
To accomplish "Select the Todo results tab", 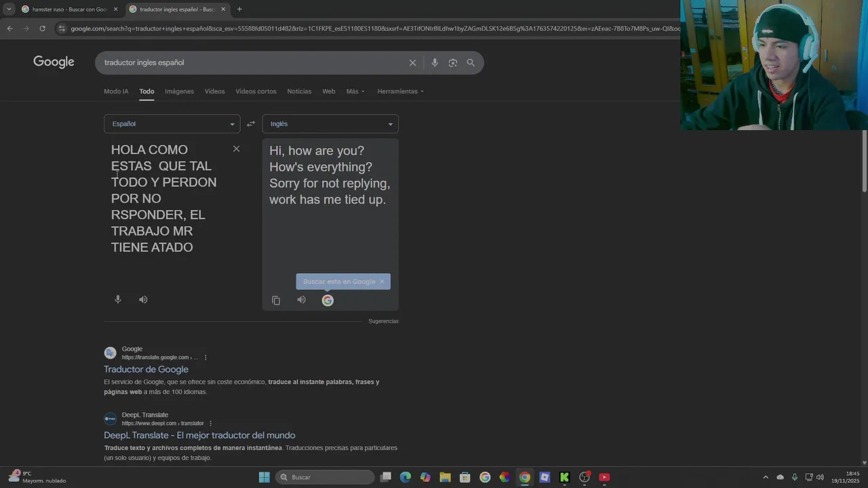I will point(146,91).
